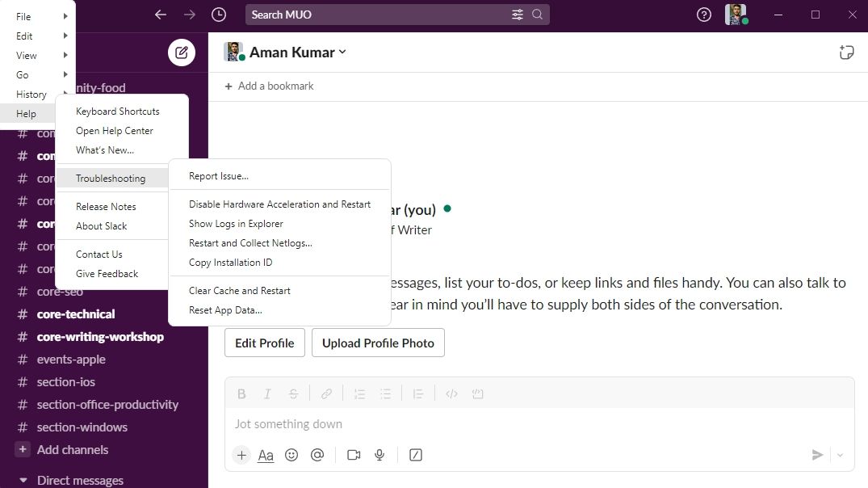Record a video clip
The height and width of the screenshot is (488, 868).
click(354, 455)
